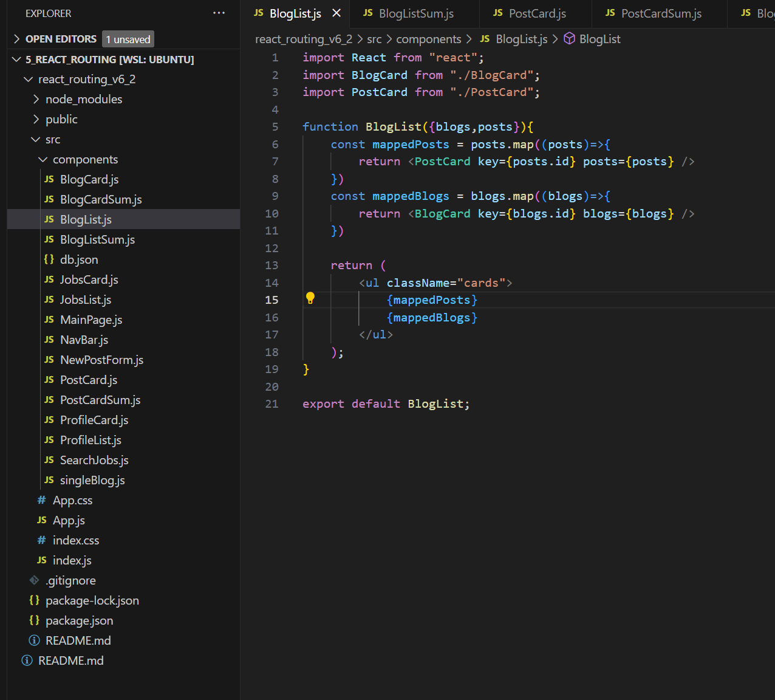The image size is (775, 700).
Task: Click the lightbulb quick-fix icon on line 15
Action: tap(310, 298)
